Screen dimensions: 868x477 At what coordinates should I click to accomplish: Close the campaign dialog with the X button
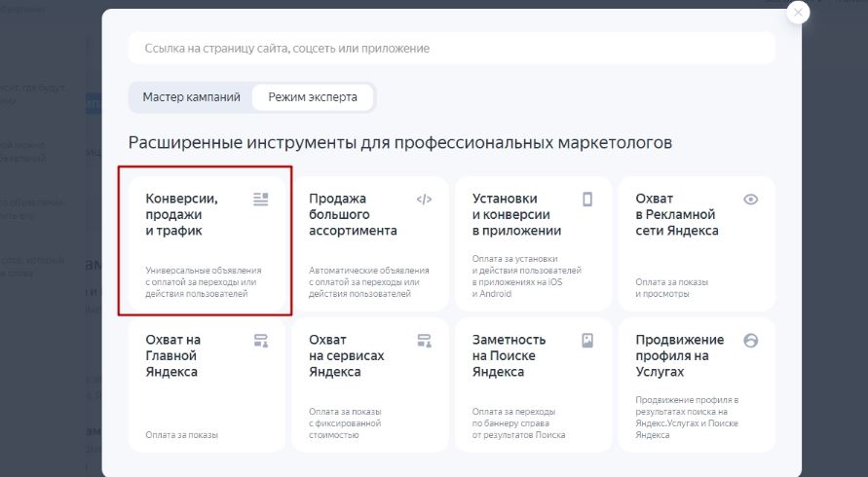point(798,13)
